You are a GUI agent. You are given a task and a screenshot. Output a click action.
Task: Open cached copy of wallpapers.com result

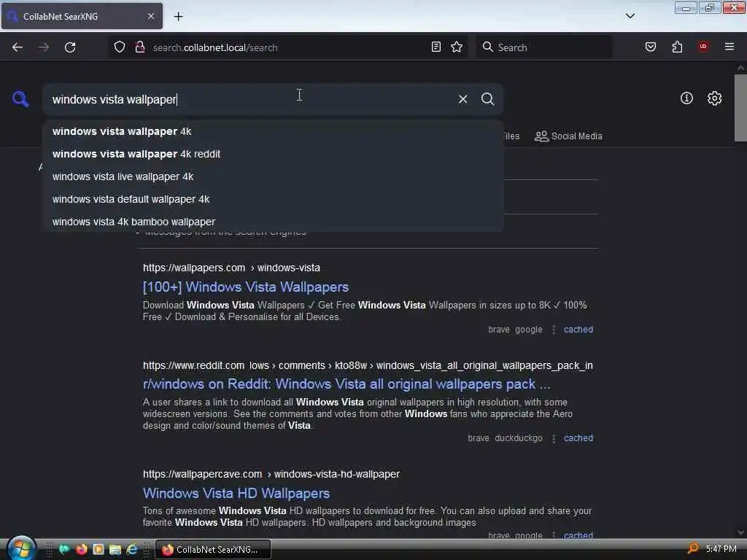coord(578,330)
